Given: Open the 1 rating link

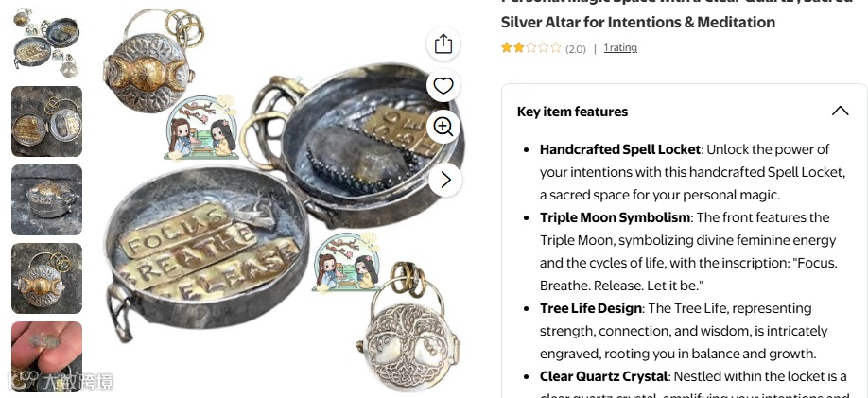Looking at the screenshot, I should pyautogui.click(x=620, y=47).
